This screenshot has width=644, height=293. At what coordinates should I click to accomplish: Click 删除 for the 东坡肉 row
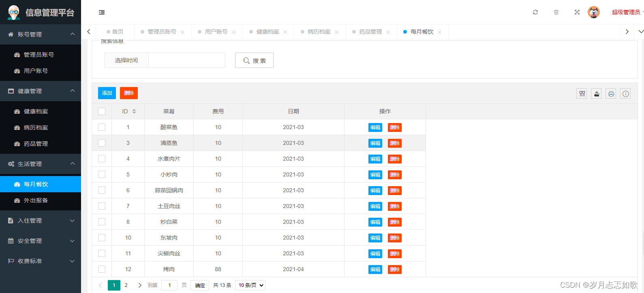tap(395, 238)
